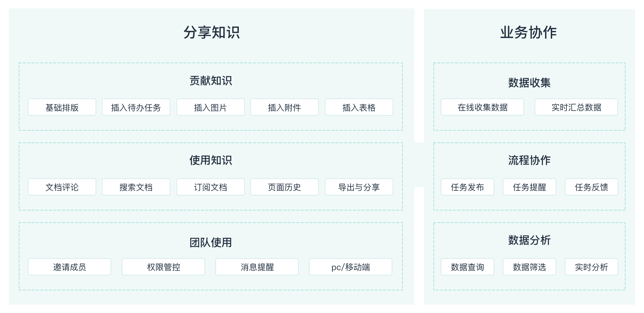Choose the pc/移动端 box
This screenshot has width=644, height=313.
point(351,267)
